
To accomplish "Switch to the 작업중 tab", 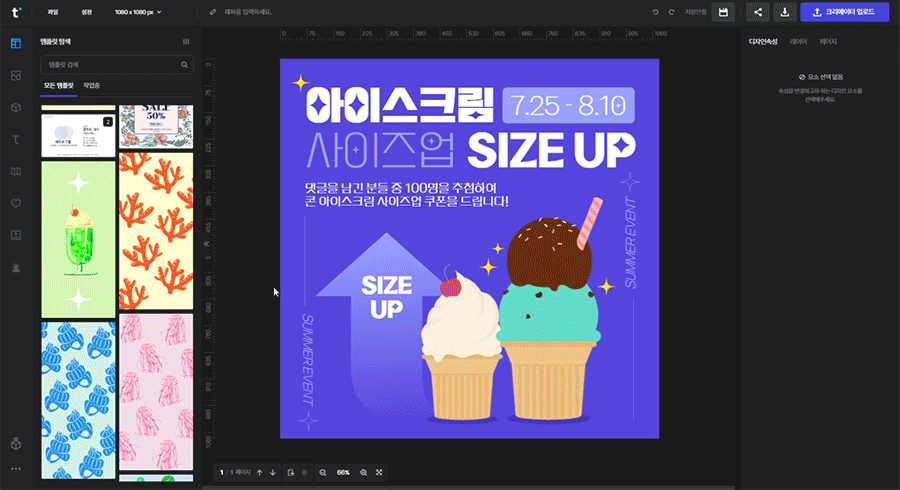I will coord(91,86).
